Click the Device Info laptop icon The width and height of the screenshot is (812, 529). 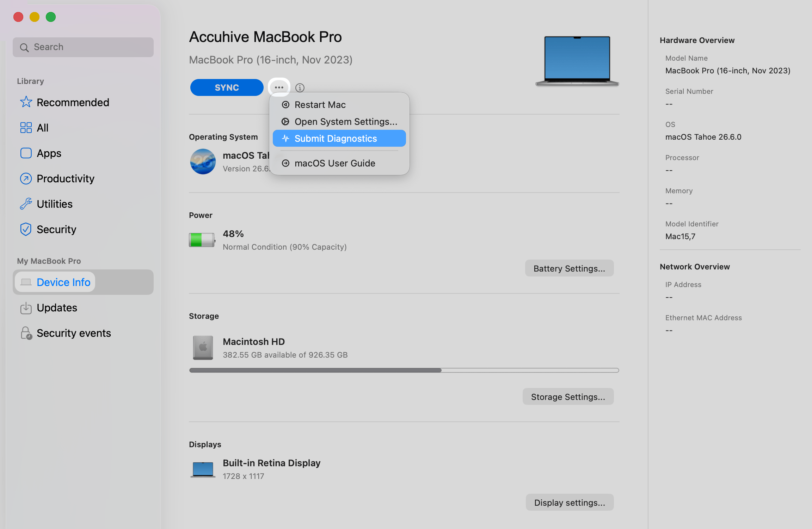pos(26,282)
